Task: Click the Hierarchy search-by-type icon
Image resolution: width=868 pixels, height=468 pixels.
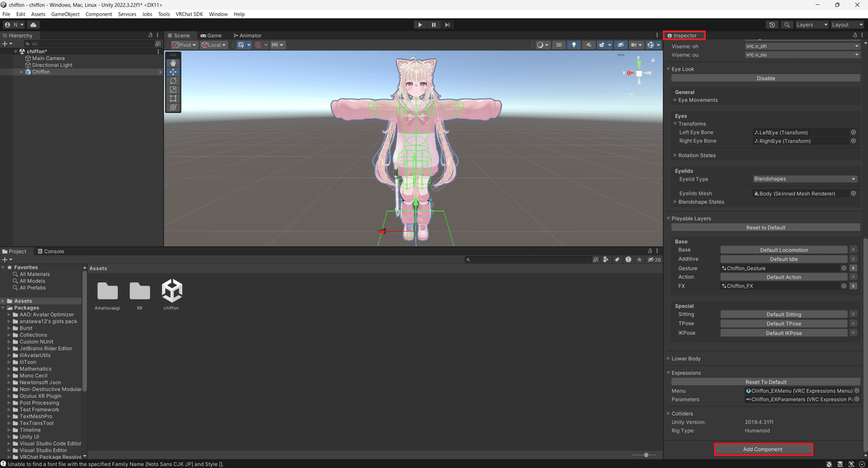Action: tap(158, 44)
